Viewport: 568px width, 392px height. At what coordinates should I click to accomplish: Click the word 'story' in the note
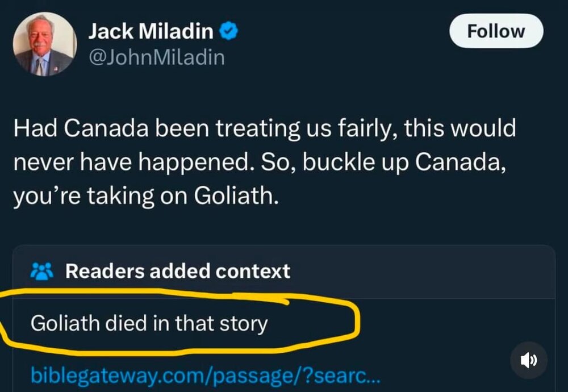[x=244, y=324]
